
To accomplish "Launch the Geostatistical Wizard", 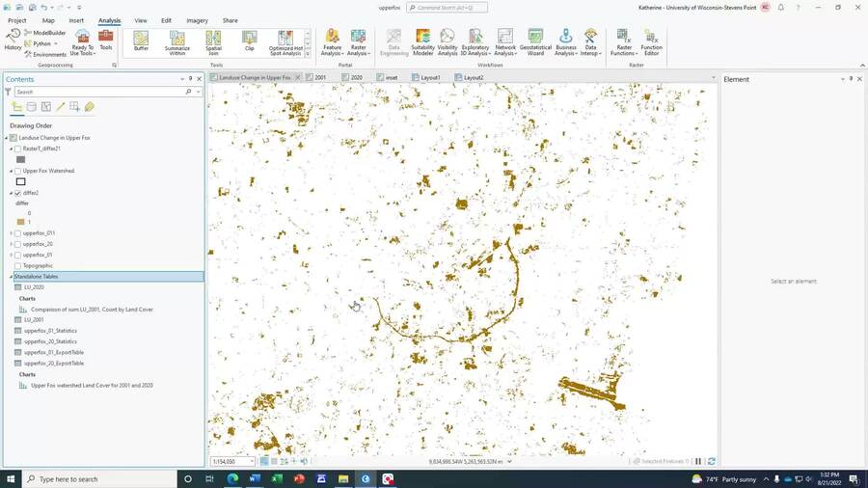I will pyautogui.click(x=535, y=42).
